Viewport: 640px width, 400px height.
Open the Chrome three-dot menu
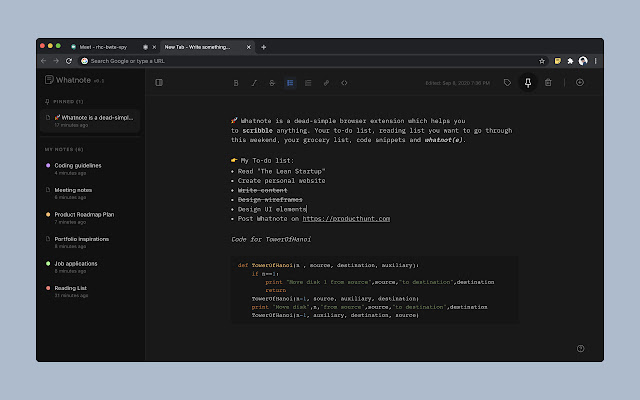[x=595, y=60]
